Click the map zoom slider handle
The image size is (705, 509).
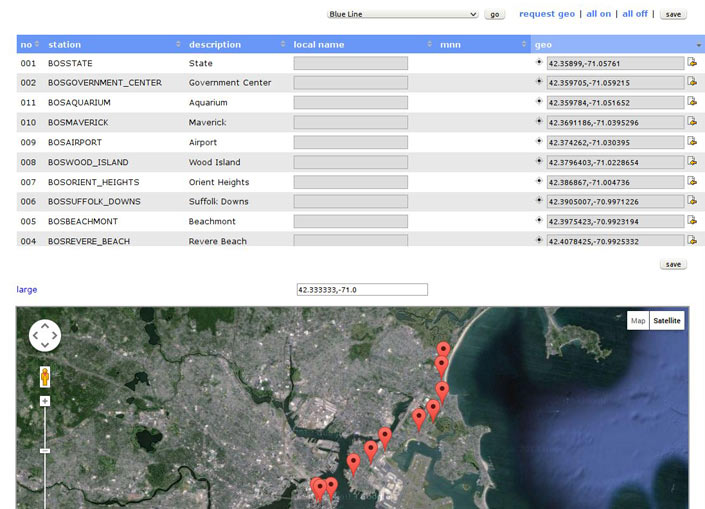pos(45,451)
